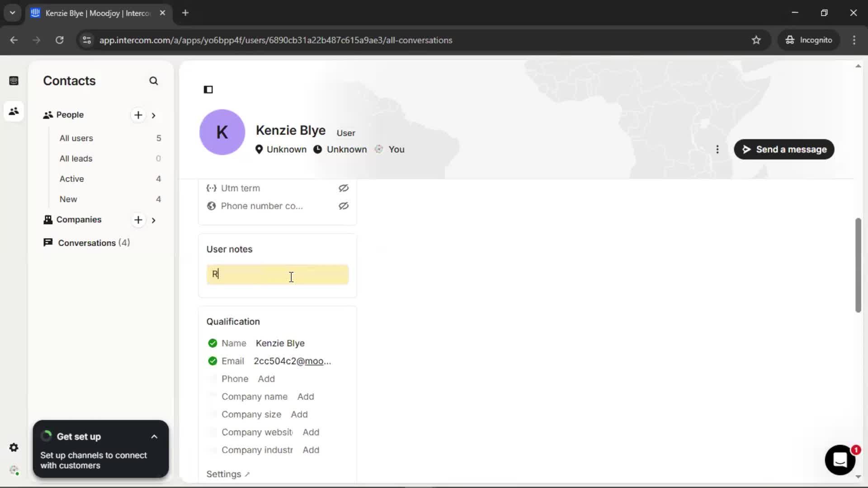Click the Kenzie Blye name value in Qualification
Image resolution: width=868 pixels, height=488 pixels.
point(280,343)
